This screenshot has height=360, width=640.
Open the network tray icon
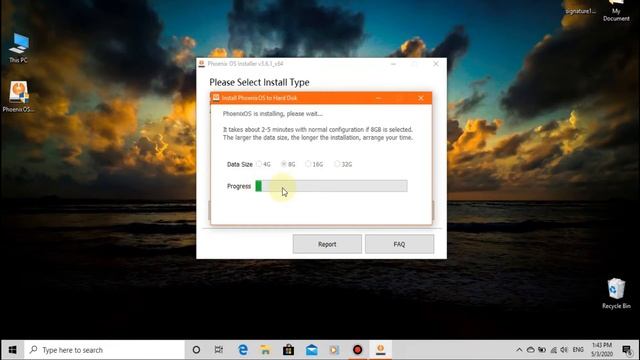coord(553,350)
